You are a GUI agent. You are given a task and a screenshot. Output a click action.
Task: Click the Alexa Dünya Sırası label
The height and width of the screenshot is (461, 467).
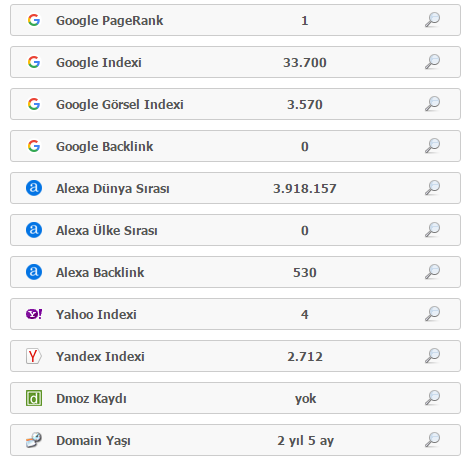(113, 189)
